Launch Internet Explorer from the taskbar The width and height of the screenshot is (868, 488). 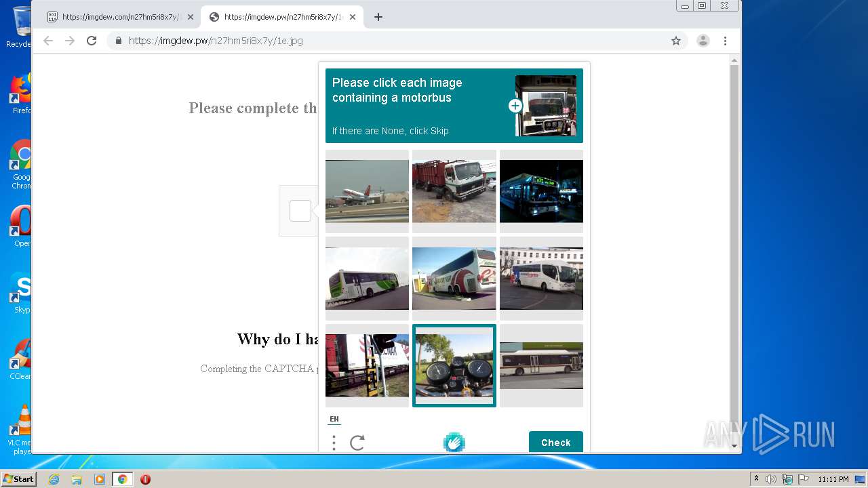(54, 479)
